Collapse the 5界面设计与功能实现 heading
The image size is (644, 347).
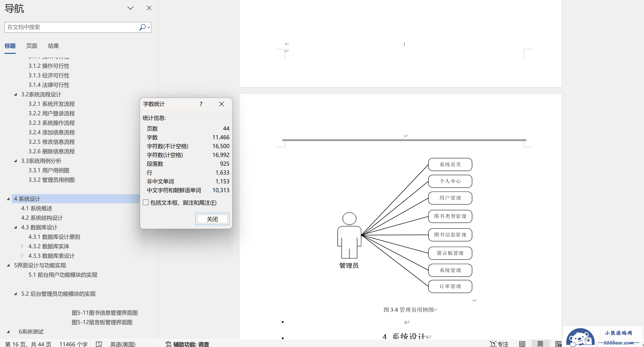click(8, 265)
